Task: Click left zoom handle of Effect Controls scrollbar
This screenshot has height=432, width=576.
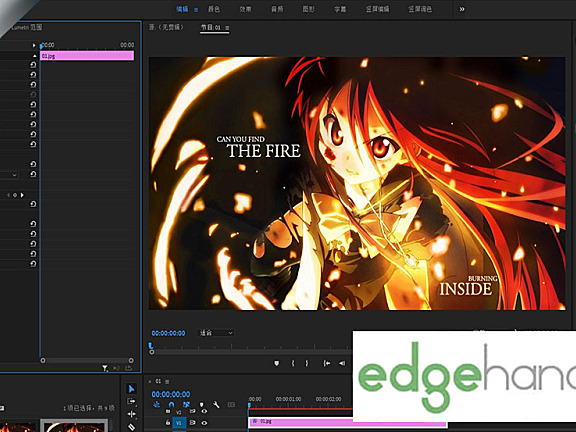Action: point(43,360)
